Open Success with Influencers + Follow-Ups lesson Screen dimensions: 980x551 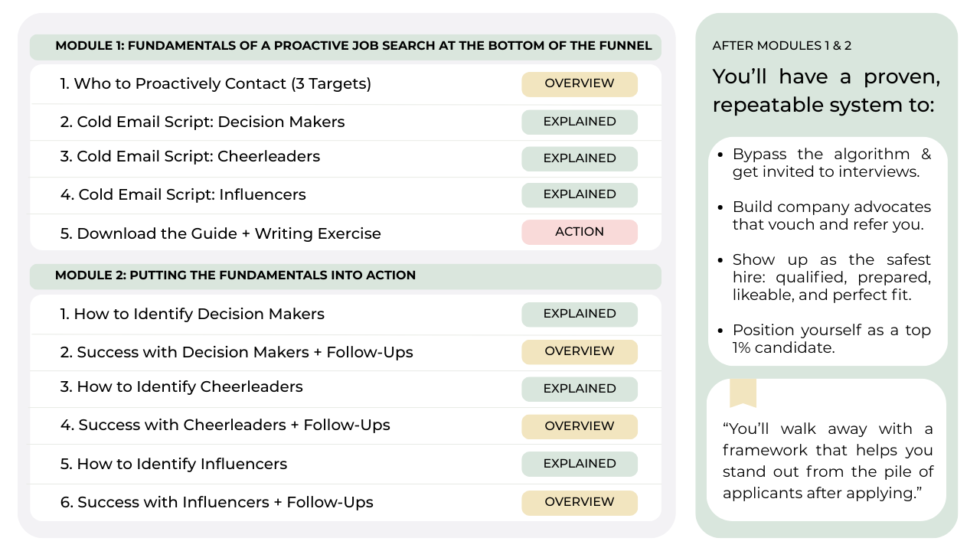point(217,502)
